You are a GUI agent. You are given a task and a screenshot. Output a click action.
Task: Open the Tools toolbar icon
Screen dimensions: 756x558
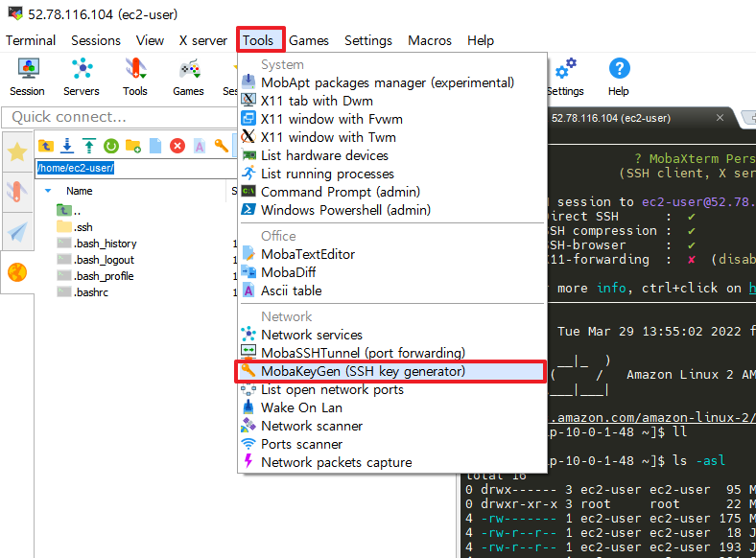coord(135,77)
